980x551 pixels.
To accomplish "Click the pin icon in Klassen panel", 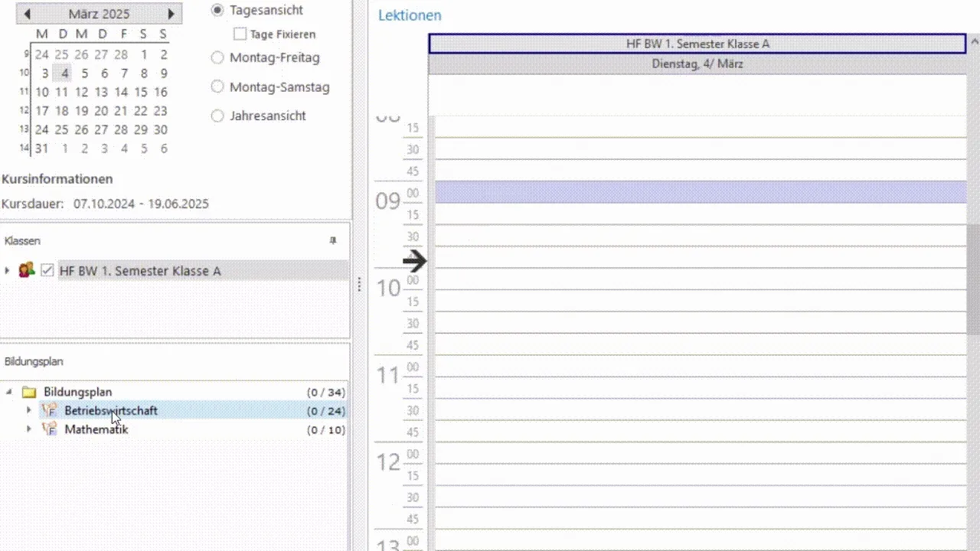I will click(x=332, y=240).
